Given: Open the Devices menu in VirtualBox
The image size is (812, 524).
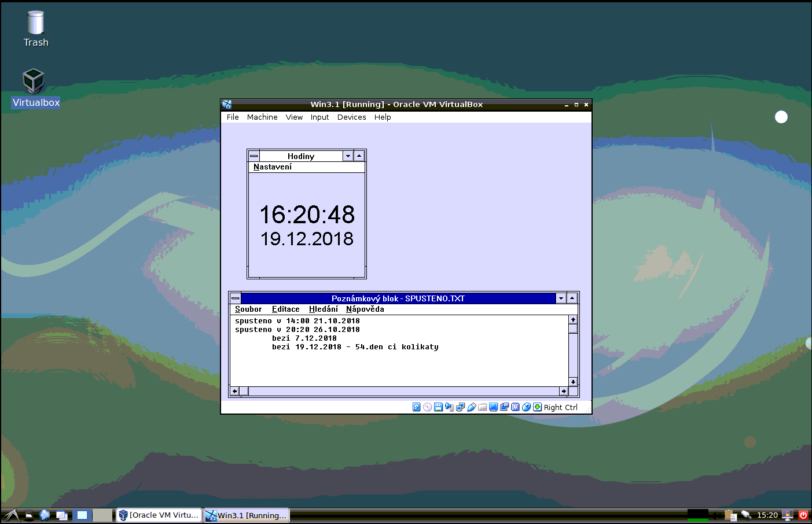Looking at the screenshot, I should tap(351, 117).
